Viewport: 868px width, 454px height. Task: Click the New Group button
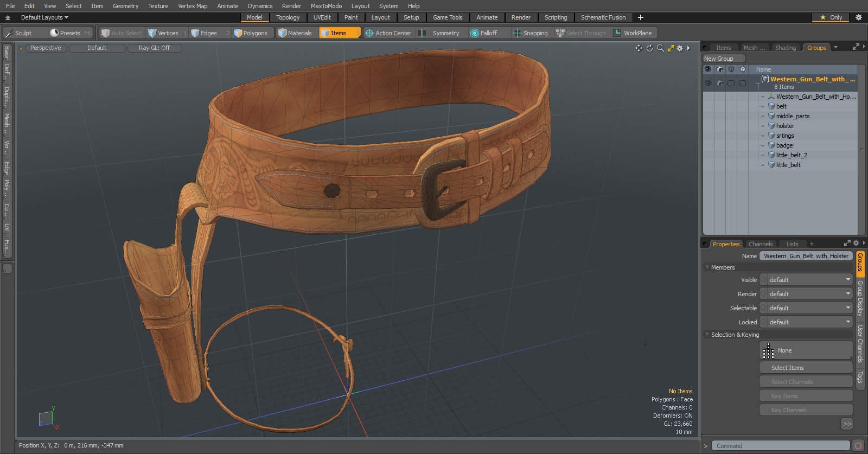[724, 59]
